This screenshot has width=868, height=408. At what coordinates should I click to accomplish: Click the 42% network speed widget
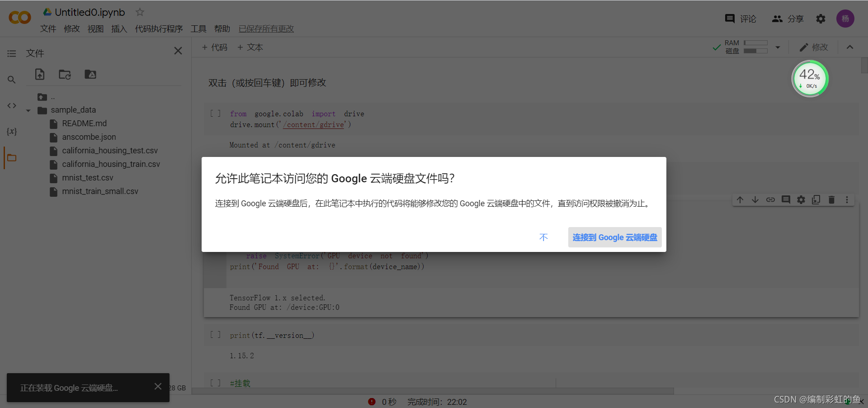[x=810, y=79]
